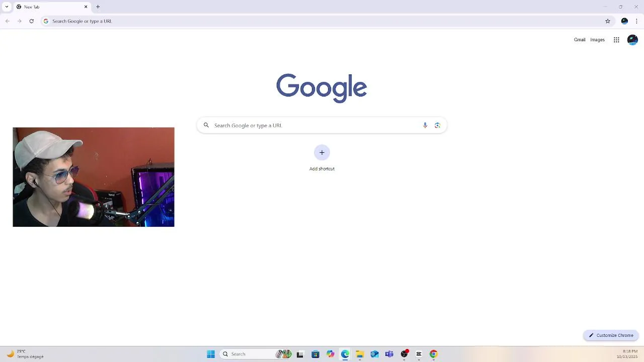
Task: Start voice search with microphone icon
Action: click(425, 125)
